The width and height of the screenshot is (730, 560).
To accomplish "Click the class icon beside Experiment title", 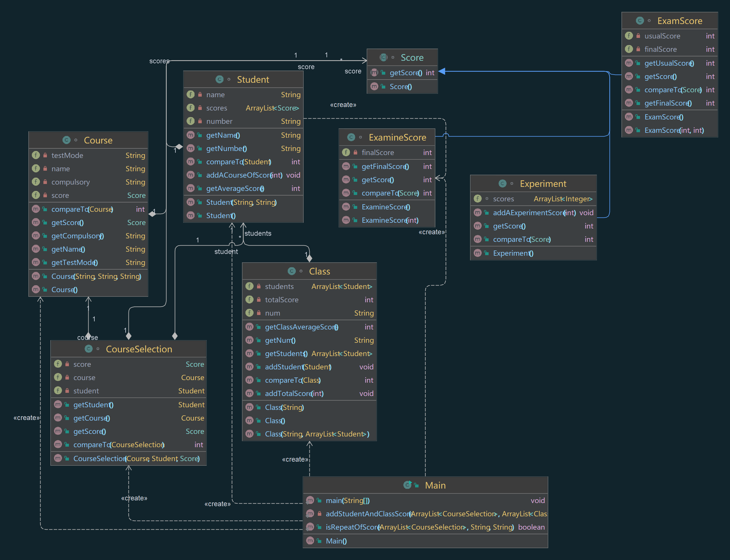I will (x=502, y=183).
